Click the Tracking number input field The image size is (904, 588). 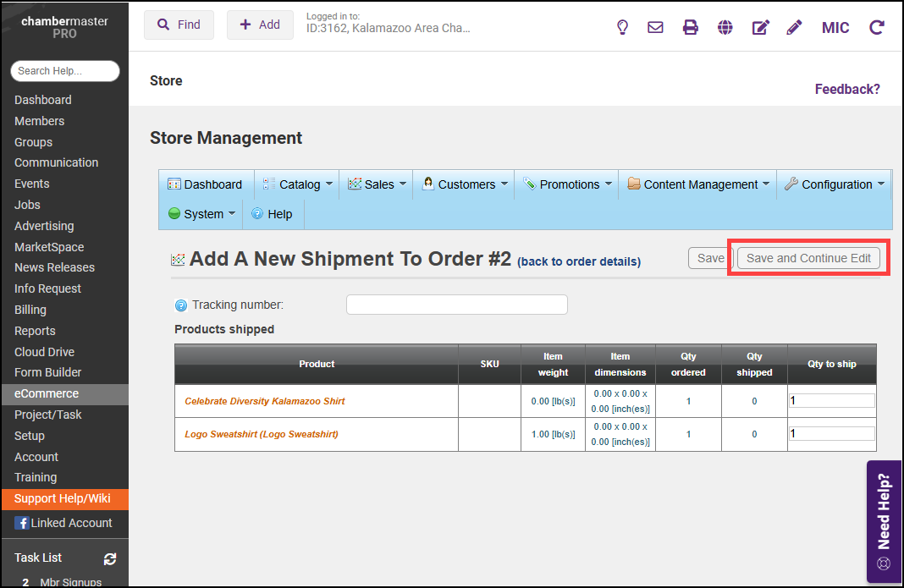456,305
